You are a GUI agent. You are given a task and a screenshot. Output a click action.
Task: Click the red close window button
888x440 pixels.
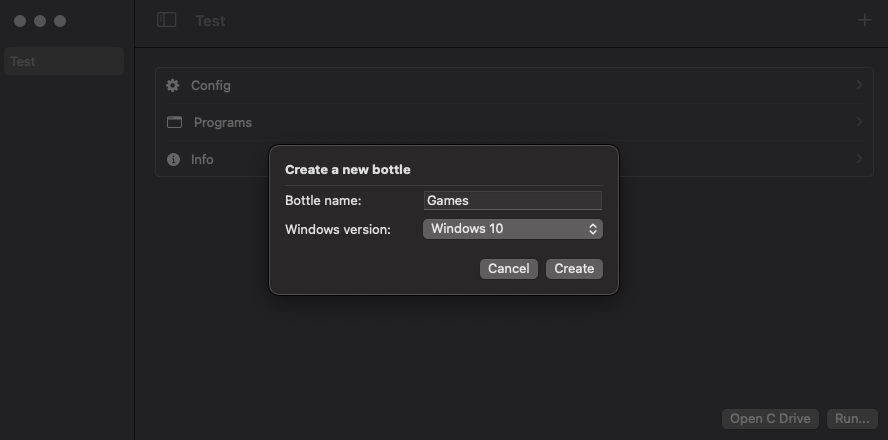click(x=20, y=21)
